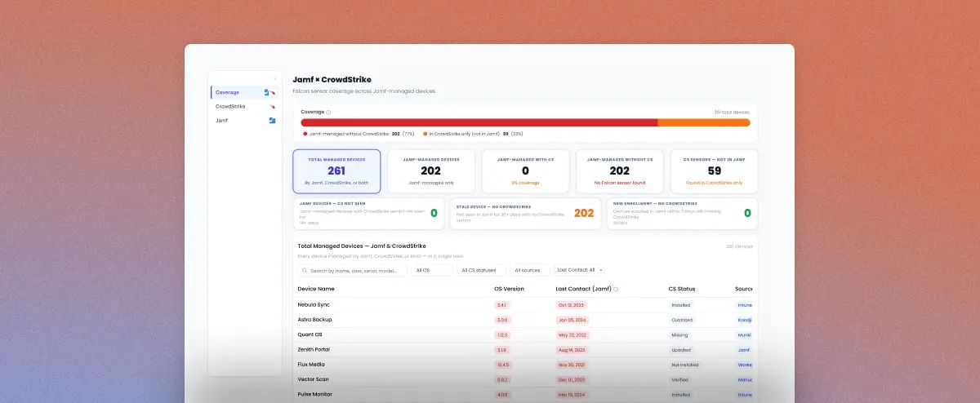Select the Total Managed Devices card
980x403 pixels.
(336, 171)
